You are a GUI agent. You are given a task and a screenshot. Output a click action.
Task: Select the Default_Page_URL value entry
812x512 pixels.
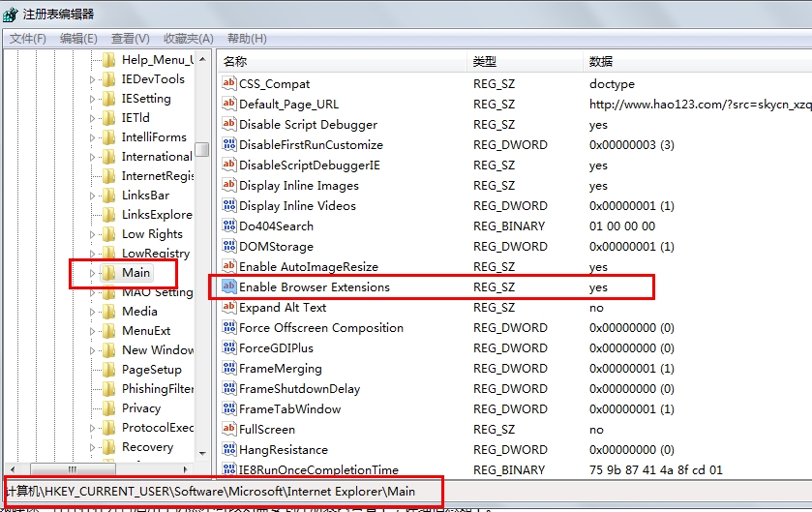pyautogui.click(x=288, y=105)
